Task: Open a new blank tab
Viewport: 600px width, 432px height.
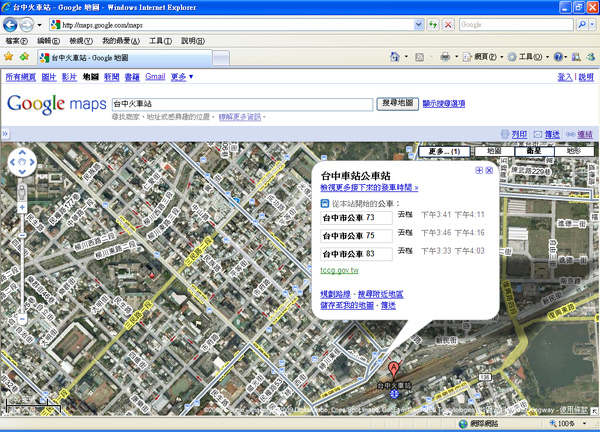Action: click(221, 58)
